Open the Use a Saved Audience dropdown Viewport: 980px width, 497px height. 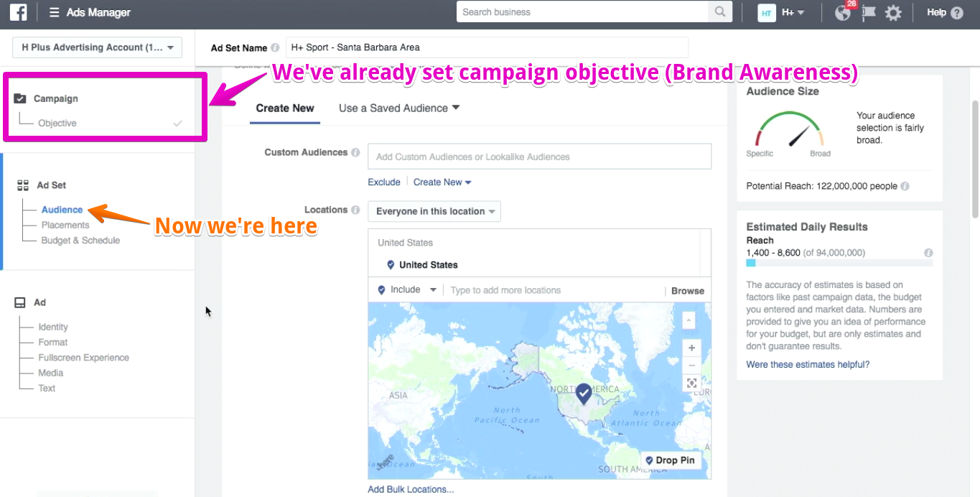(x=398, y=108)
